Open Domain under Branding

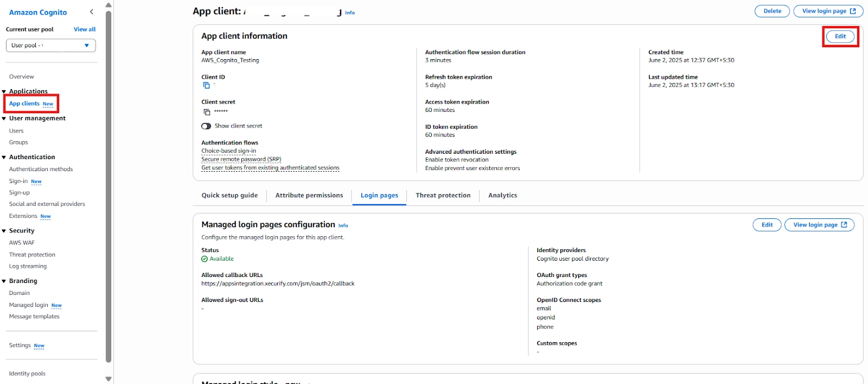point(20,293)
